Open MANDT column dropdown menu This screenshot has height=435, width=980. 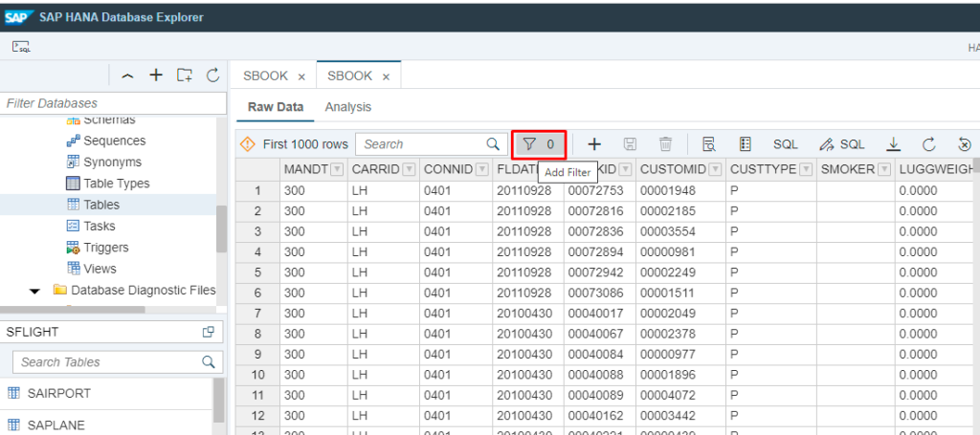point(337,169)
